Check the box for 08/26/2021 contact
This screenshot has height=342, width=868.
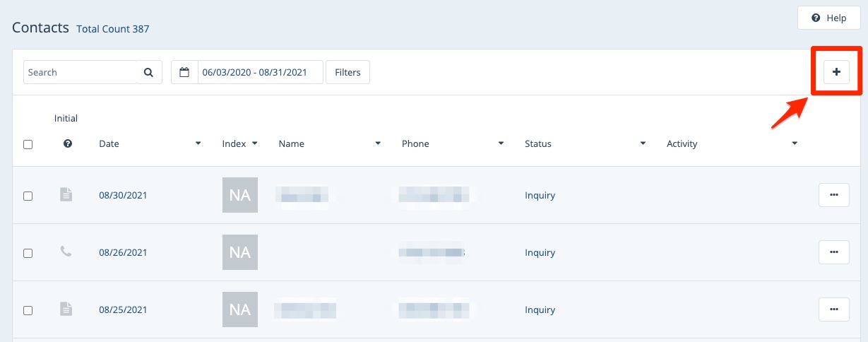coord(28,253)
